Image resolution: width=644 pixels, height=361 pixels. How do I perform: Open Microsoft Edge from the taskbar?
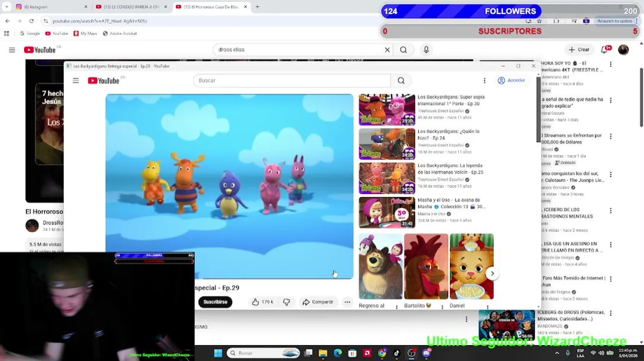(338, 353)
